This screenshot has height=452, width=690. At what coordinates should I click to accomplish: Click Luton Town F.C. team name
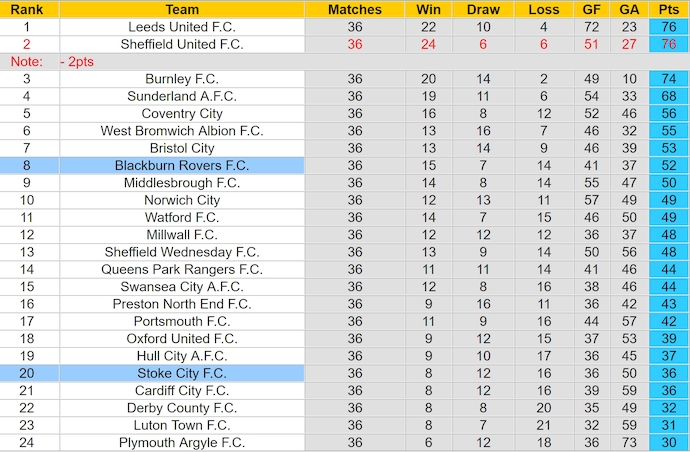[182, 425]
